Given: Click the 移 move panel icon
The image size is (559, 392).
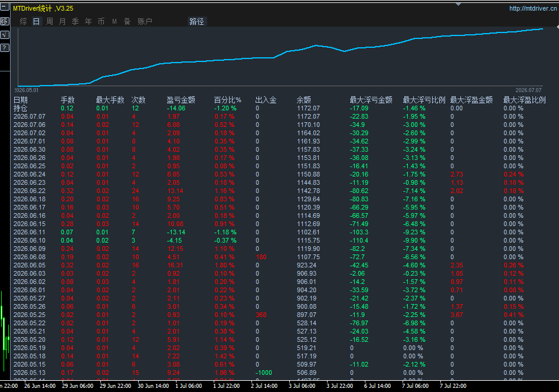Looking at the screenshot, I should click(x=5, y=21).
